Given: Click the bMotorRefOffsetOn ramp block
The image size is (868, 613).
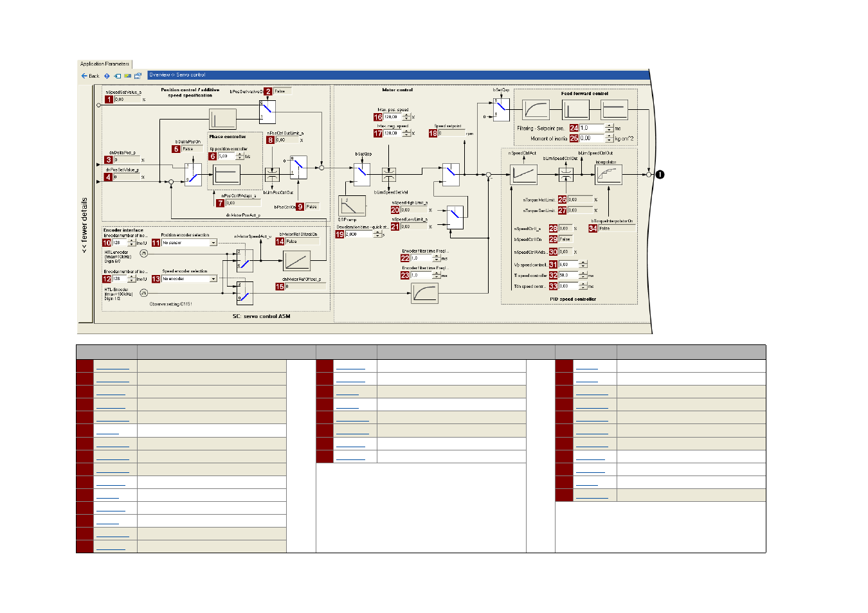Looking at the screenshot, I should pyautogui.click(x=297, y=261).
